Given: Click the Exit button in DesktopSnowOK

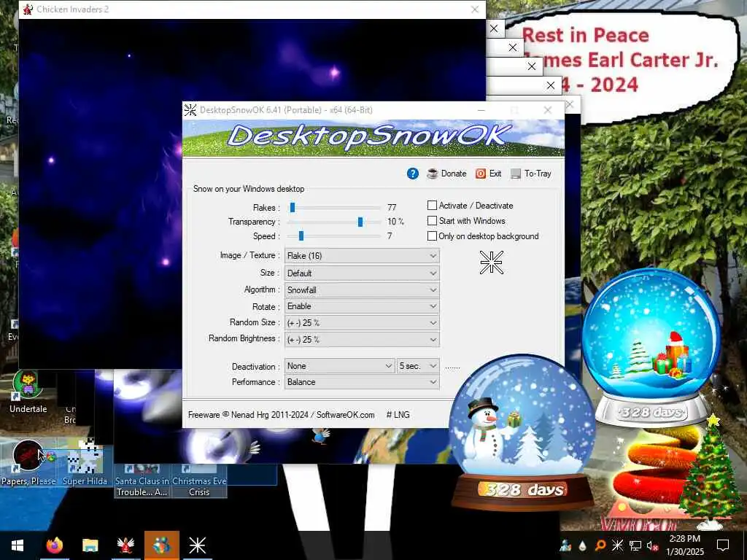Looking at the screenshot, I should pyautogui.click(x=488, y=174).
